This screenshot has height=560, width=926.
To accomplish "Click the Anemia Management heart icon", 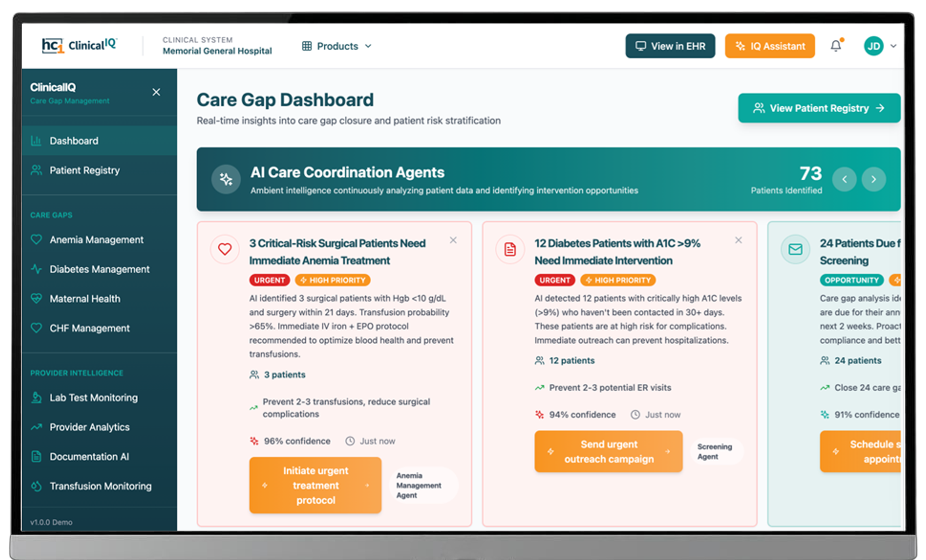I will tap(36, 239).
